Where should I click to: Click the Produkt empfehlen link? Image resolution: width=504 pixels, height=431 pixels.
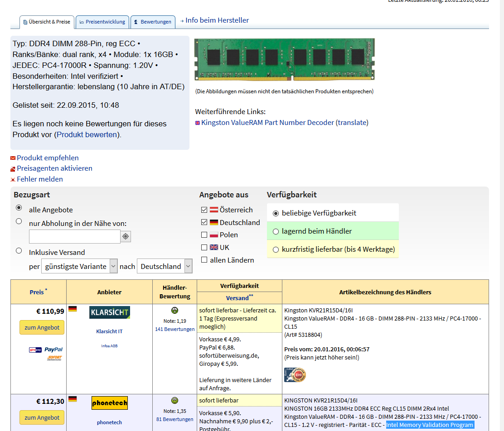pyautogui.click(x=48, y=158)
